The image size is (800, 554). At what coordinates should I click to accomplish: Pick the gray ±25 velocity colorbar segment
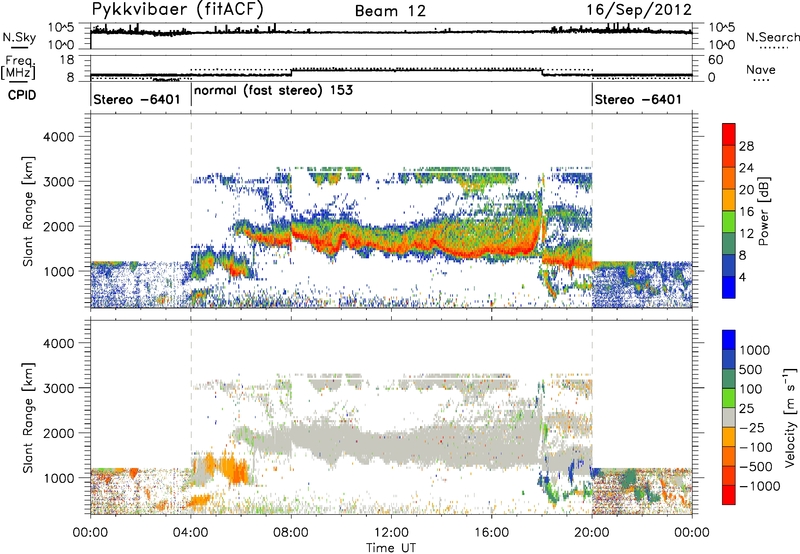pos(729,417)
